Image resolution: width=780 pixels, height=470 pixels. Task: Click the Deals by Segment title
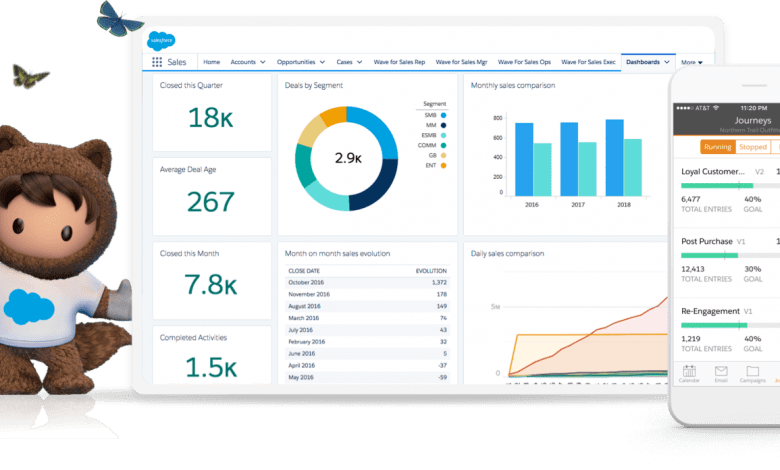[314, 86]
